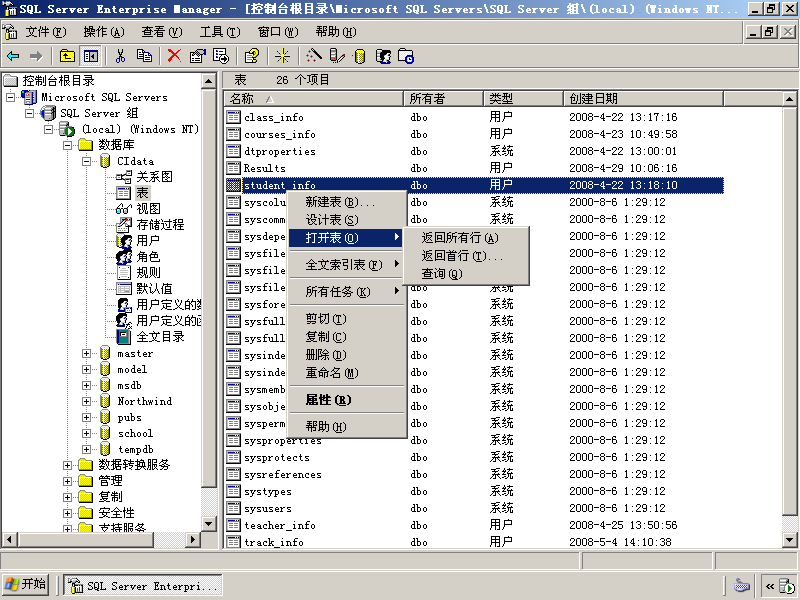Click the new login toolbar icon

click(x=383, y=56)
